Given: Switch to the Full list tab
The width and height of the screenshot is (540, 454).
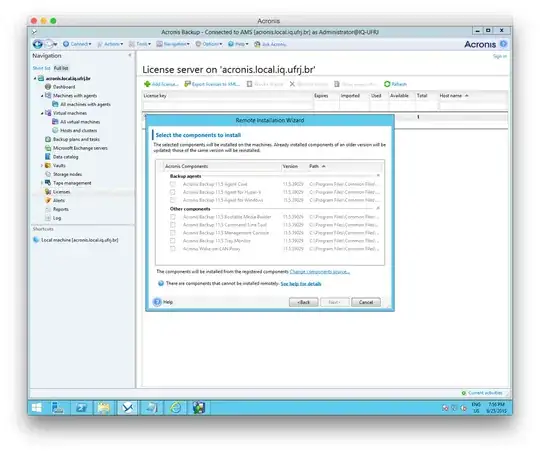Looking at the screenshot, I should click(61, 68).
